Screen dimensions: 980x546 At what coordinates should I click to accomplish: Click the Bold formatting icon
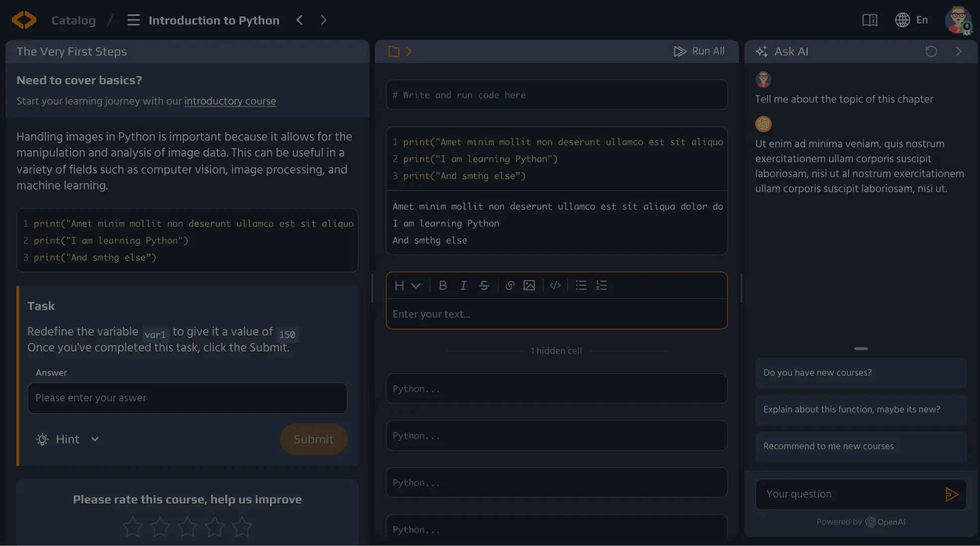tap(442, 286)
